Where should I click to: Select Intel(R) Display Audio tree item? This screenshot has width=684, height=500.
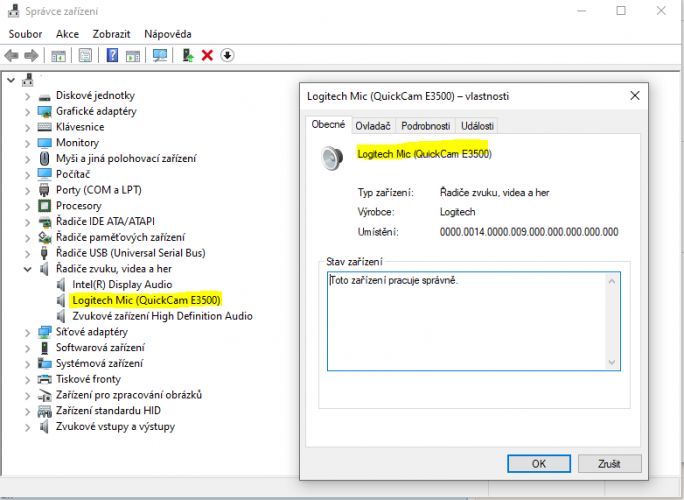[122, 284]
